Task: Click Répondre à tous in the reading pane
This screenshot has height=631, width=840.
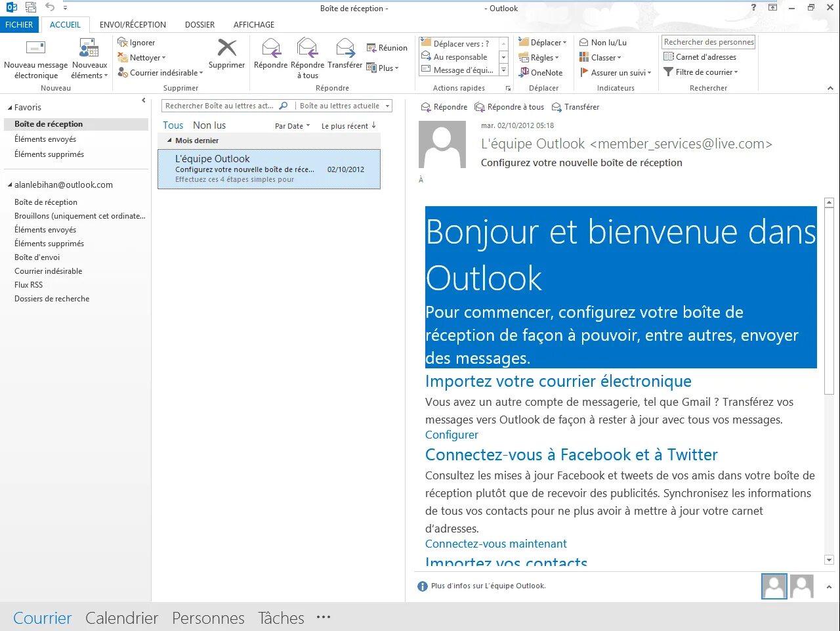Action: [x=509, y=107]
